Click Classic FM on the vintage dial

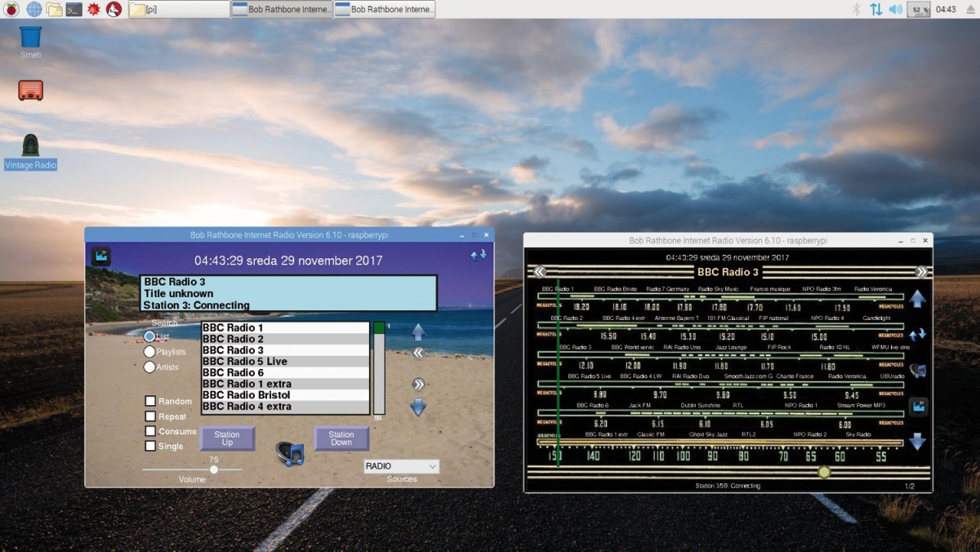coord(649,434)
